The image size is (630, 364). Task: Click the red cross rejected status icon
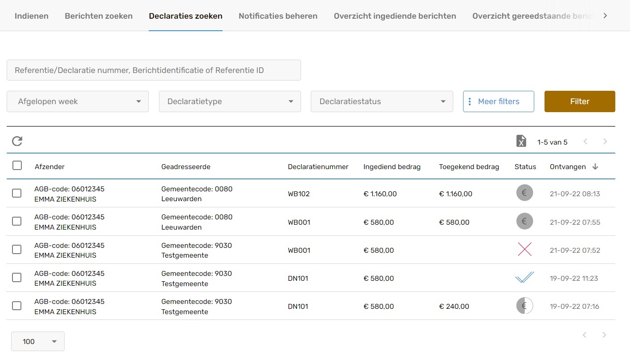[x=524, y=250]
